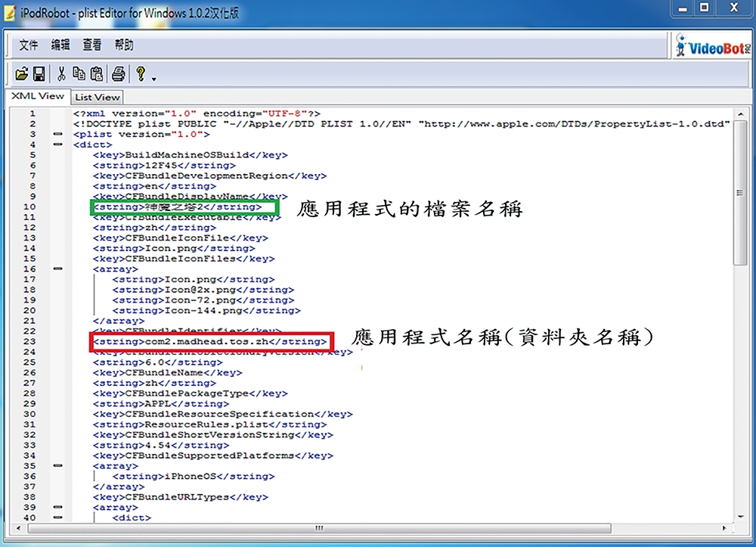This screenshot has height=547, width=756.
Task: Open the 文件 menu
Action: tap(29, 45)
